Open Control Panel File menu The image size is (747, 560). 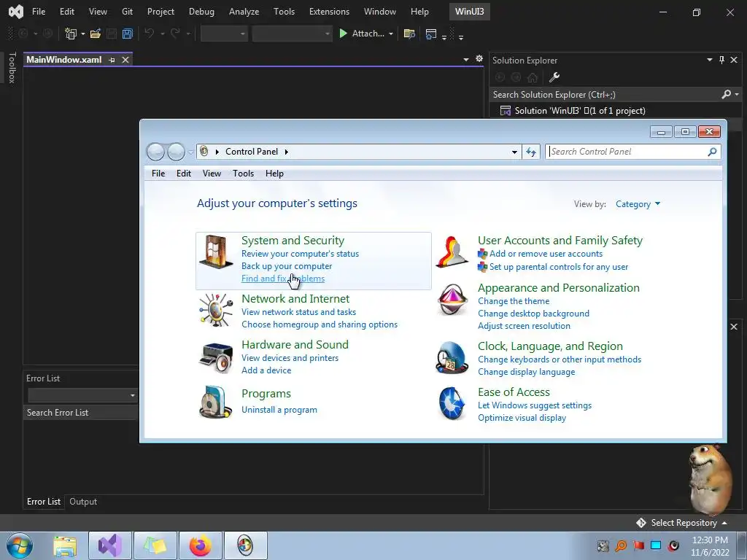pyautogui.click(x=158, y=174)
